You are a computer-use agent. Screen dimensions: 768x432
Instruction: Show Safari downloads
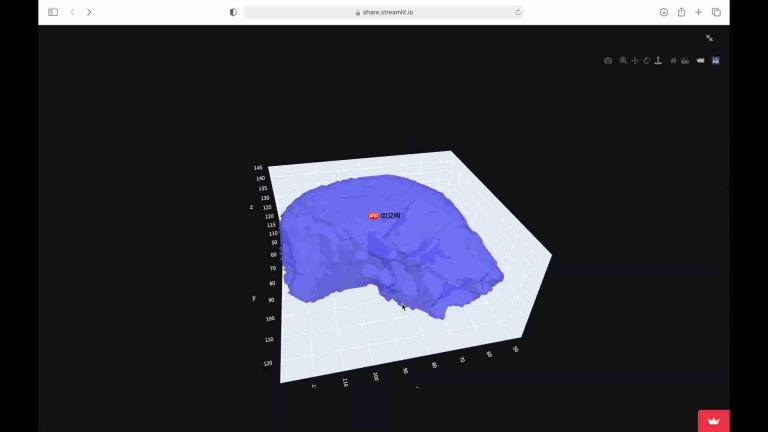[664, 12]
